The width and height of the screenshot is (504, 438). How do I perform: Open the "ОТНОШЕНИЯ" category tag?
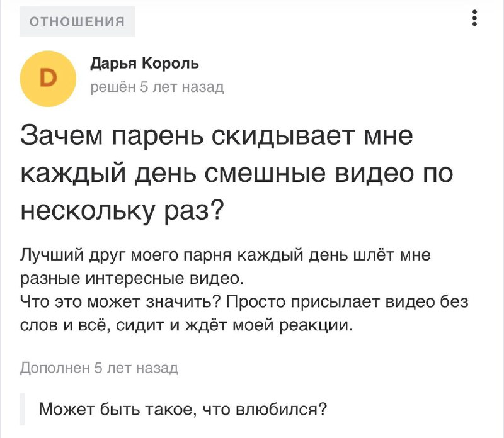(x=78, y=23)
